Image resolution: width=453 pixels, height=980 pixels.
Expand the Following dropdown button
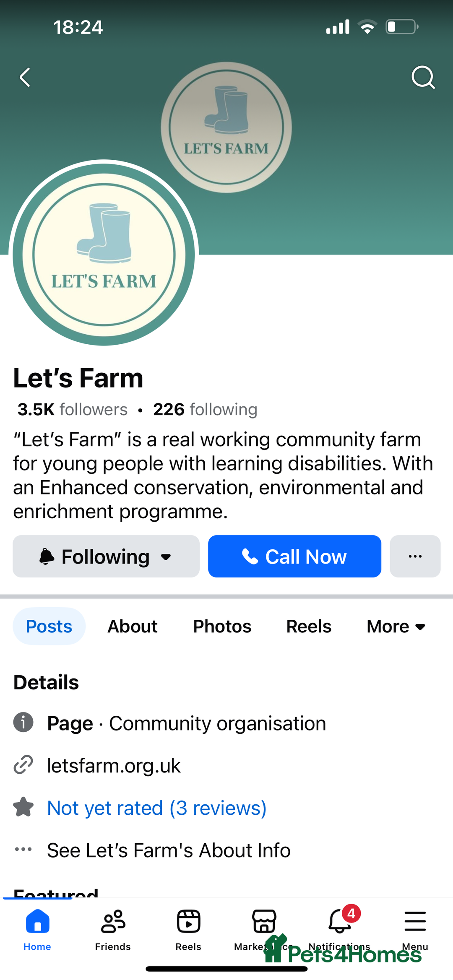pos(106,556)
